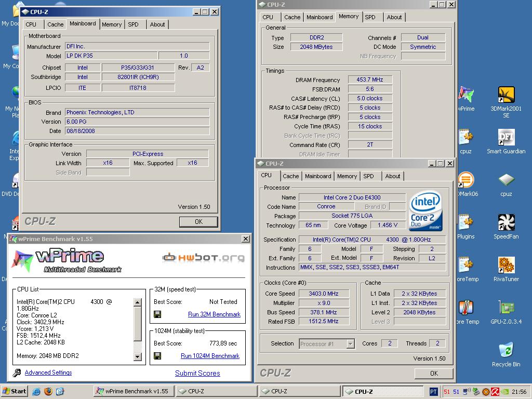Click the FSB:DRAM 5:6 value
532x399 pixels.
click(370, 89)
